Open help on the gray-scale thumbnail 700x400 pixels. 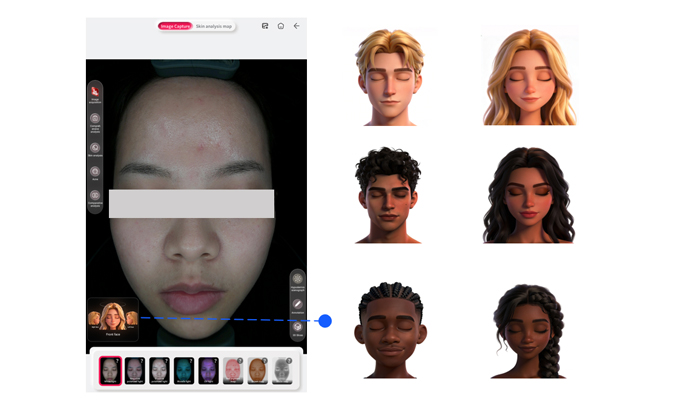[289, 361]
